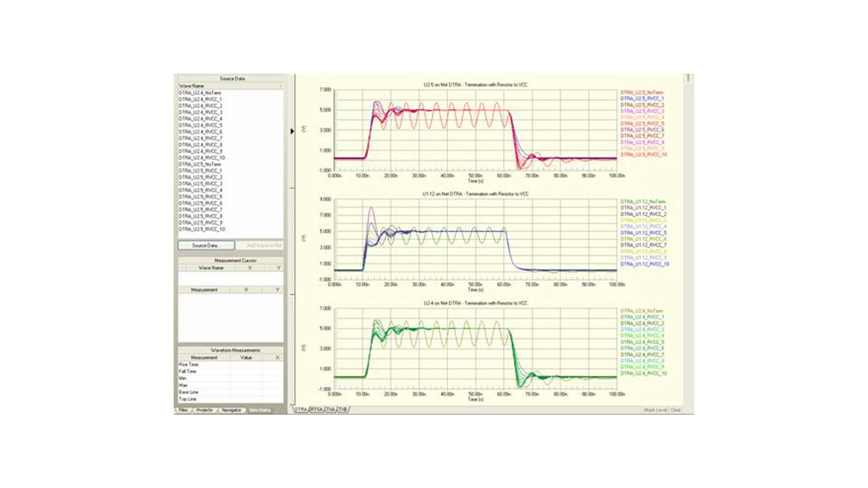Viewport: 868px width, 488px height.
Task: Click legend entry DTRA_U1.12_RVCC_10 in middle chart
Action: pos(645,264)
